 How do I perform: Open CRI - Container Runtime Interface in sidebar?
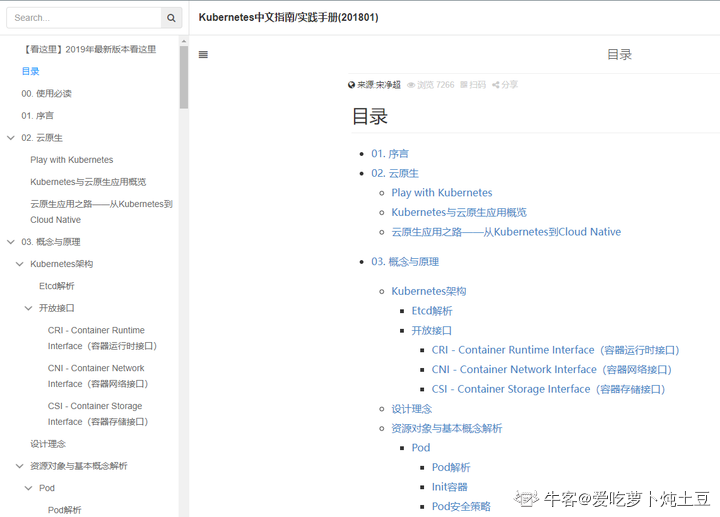click(102, 338)
